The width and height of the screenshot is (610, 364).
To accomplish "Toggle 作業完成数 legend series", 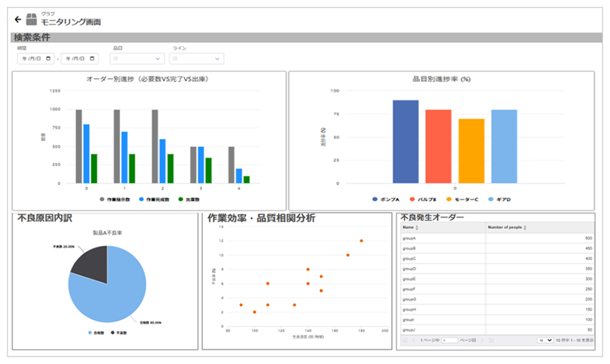I will click(x=156, y=200).
